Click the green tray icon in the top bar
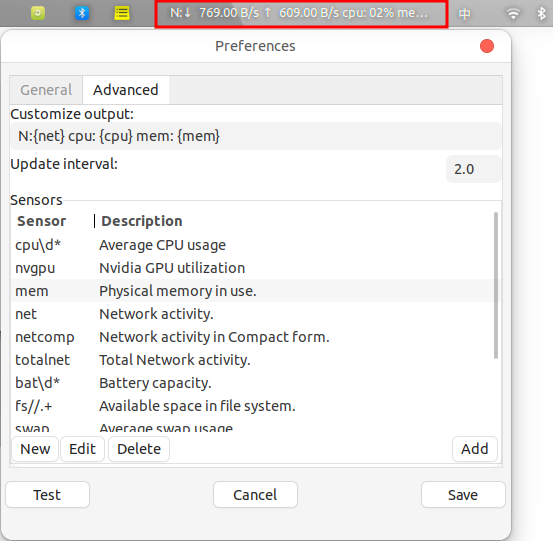The height and width of the screenshot is (541, 553). (x=38, y=13)
